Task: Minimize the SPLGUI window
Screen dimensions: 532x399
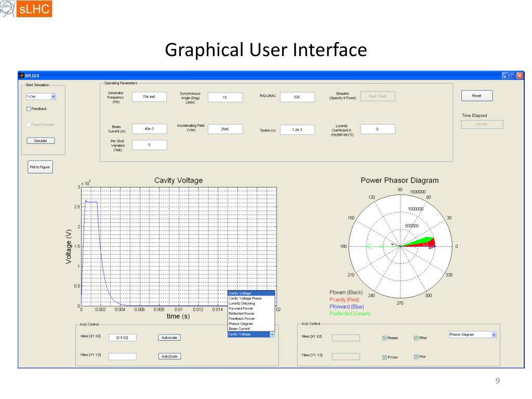Action: (505, 76)
